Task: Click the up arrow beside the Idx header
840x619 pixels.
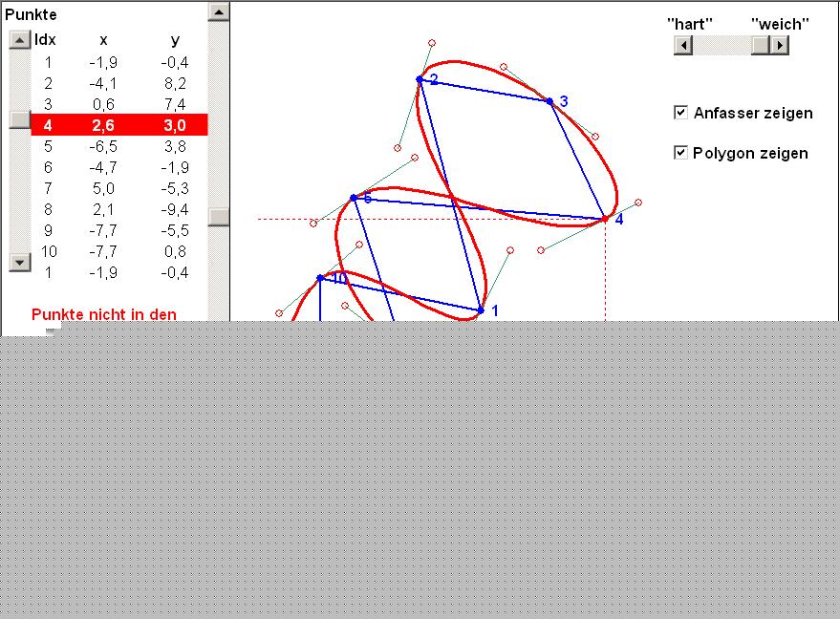Action: click(19, 40)
